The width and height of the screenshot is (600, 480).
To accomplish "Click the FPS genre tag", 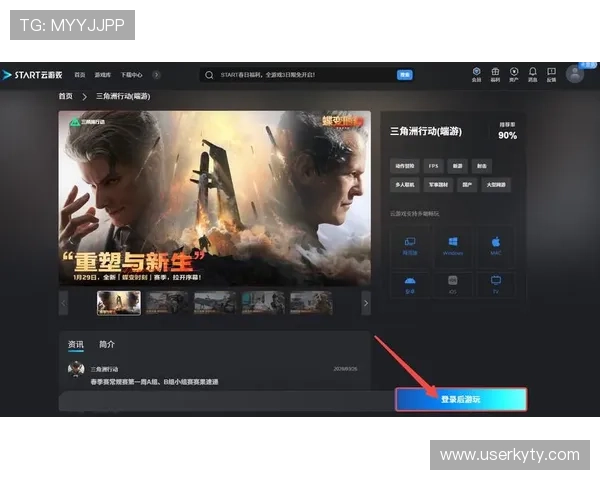I will 434,166.
